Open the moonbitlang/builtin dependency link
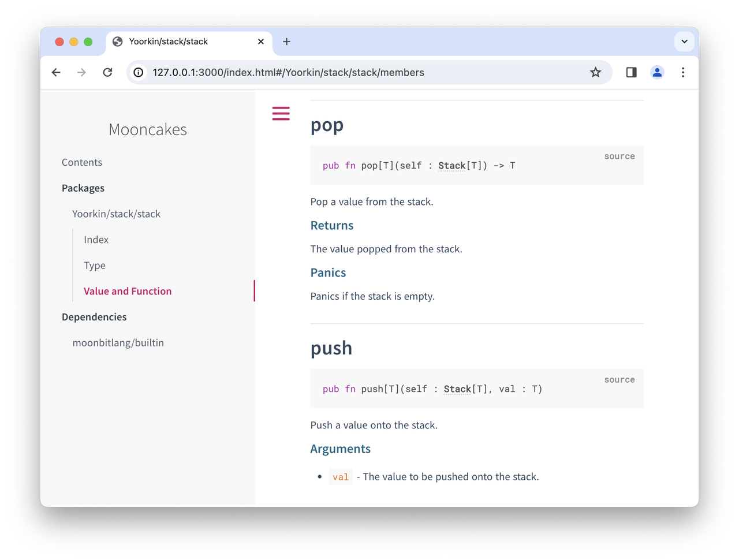This screenshot has height=560, width=739. coord(118,343)
